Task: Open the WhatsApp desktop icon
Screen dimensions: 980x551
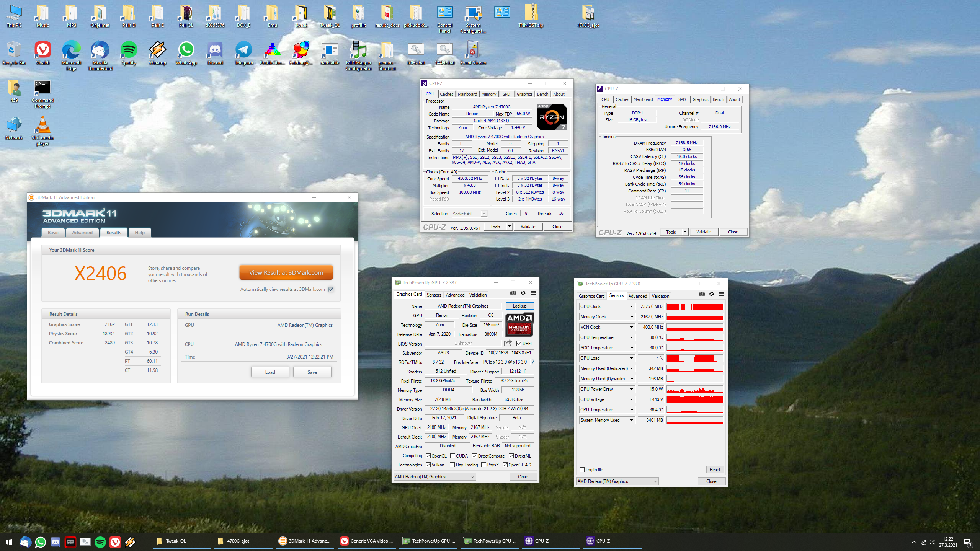Action: click(186, 53)
